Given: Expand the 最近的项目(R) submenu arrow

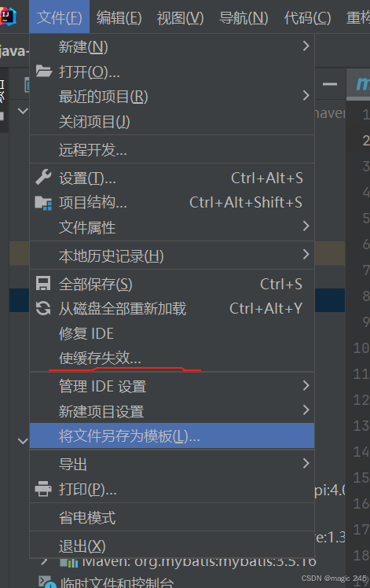Looking at the screenshot, I should click(x=306, y=96).
